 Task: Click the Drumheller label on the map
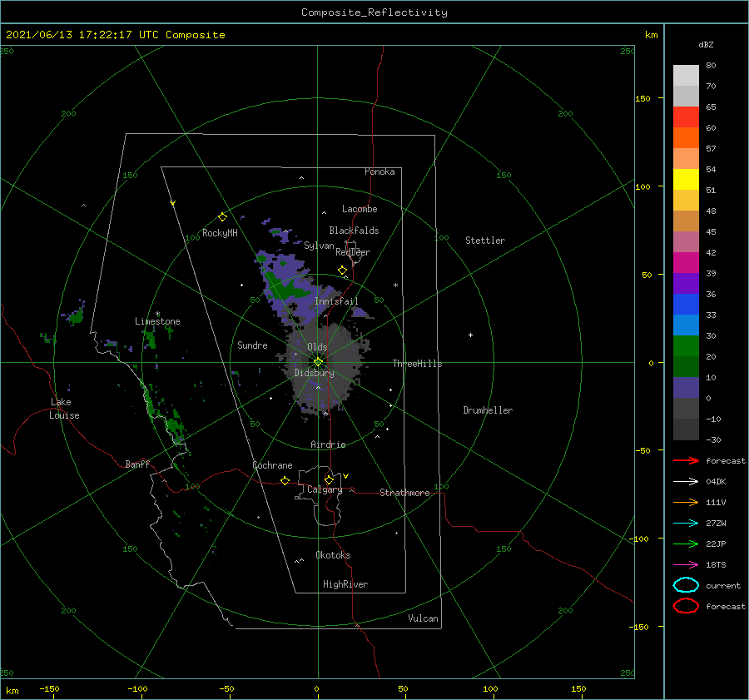point(488,410)
